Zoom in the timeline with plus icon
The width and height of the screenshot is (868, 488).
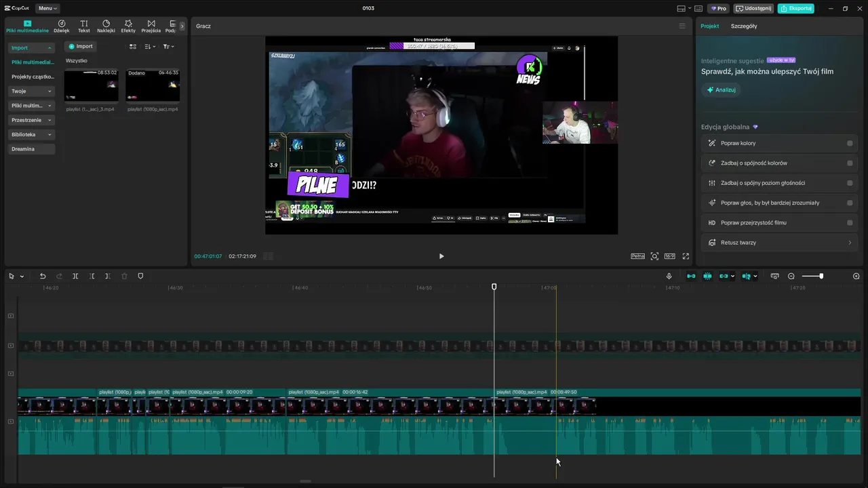coord(856,276)
